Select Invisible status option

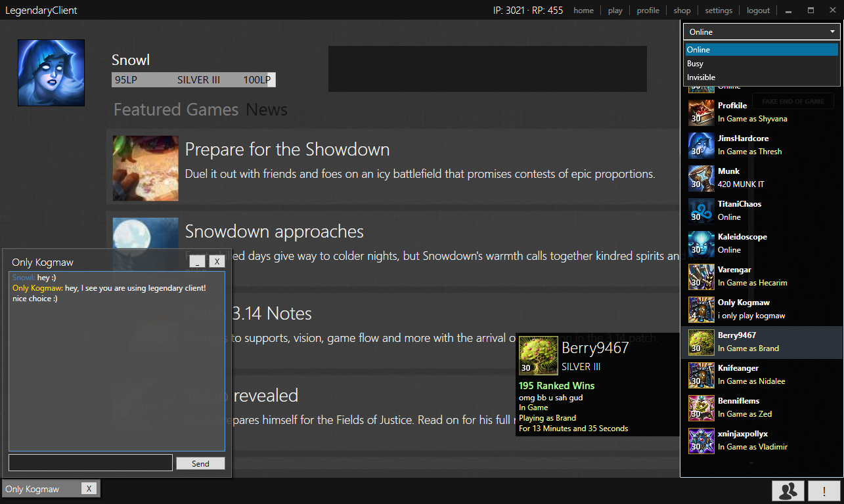762,77
